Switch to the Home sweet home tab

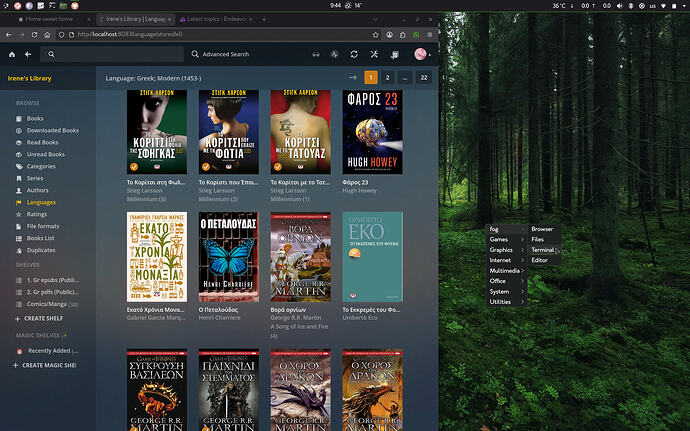pyautogui.click(x=48, y=19)
